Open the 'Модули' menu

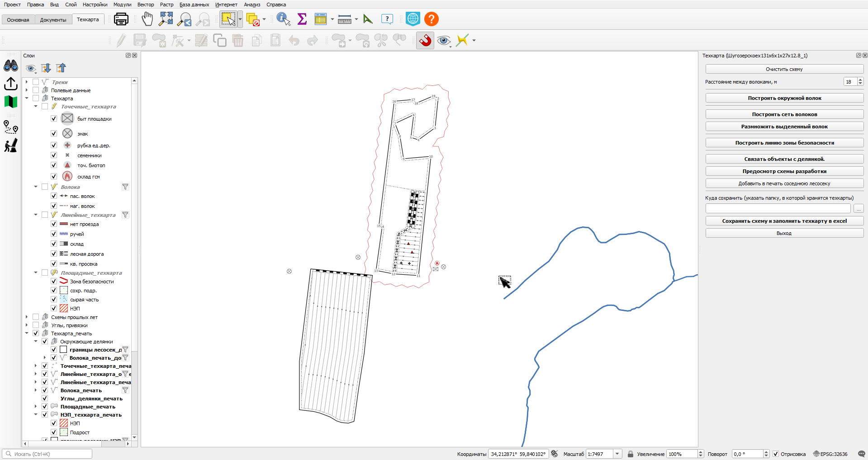122,5
